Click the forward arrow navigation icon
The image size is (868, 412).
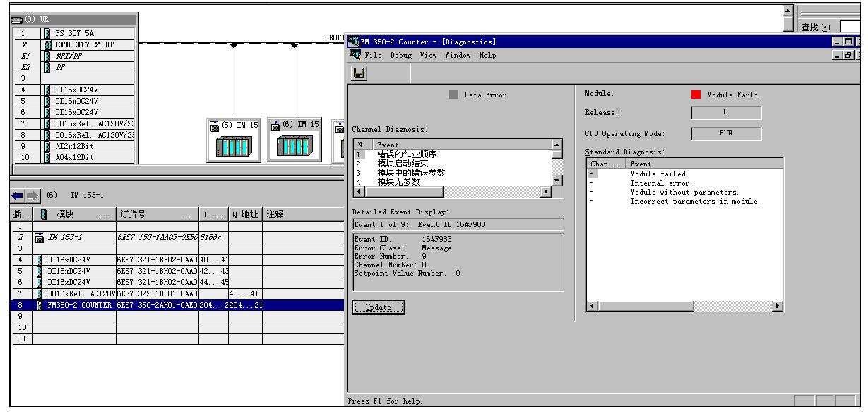(x=32, y=195)
